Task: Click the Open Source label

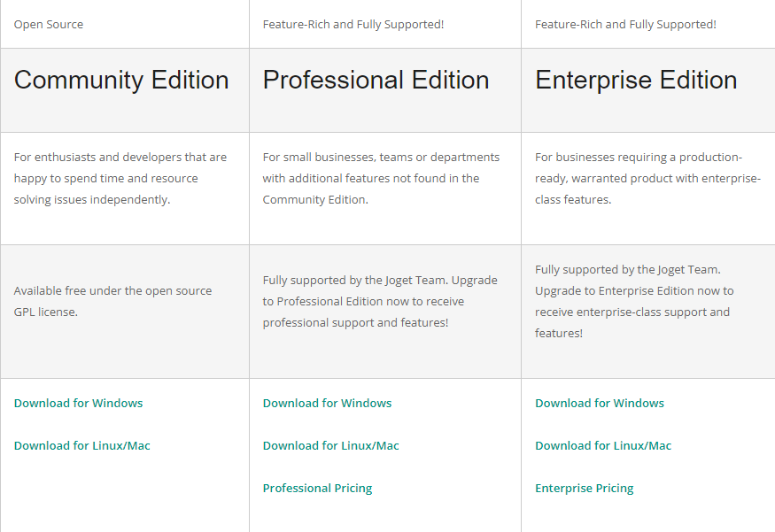Action: (x=49, y=25)
